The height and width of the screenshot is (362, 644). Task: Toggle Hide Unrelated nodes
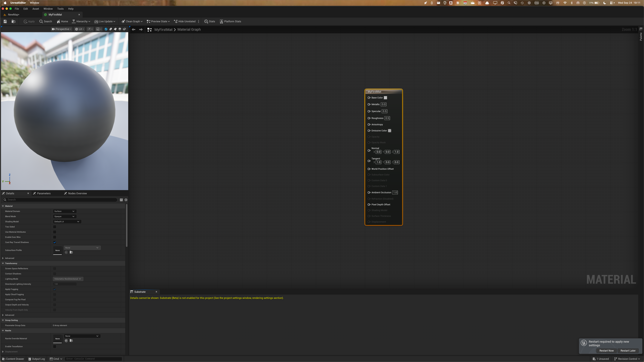pyautogui.click(x=185, y=21)
